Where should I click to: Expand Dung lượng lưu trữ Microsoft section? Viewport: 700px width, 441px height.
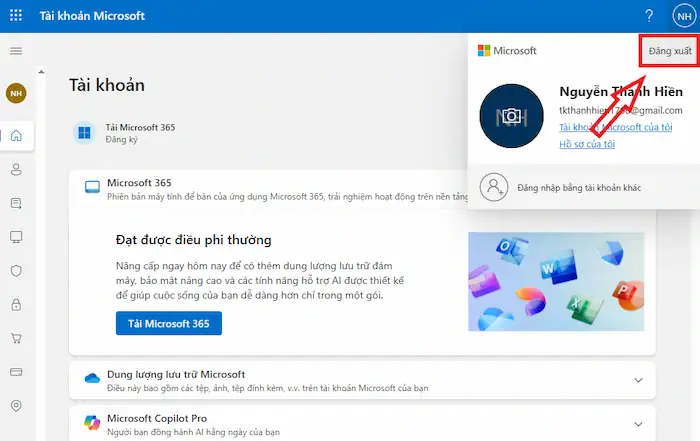pos(638,380)
